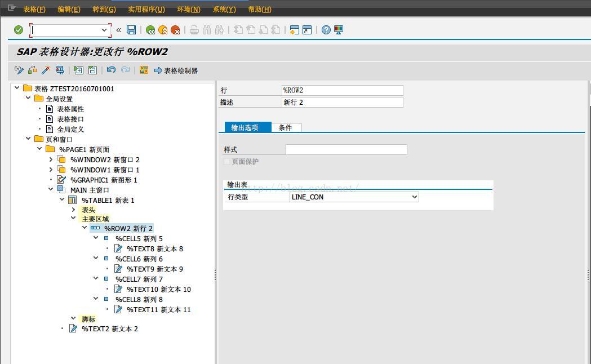Expand the %WINDOW1 新窗口 1 node
The image size is (591, 364).
(51, 170)
